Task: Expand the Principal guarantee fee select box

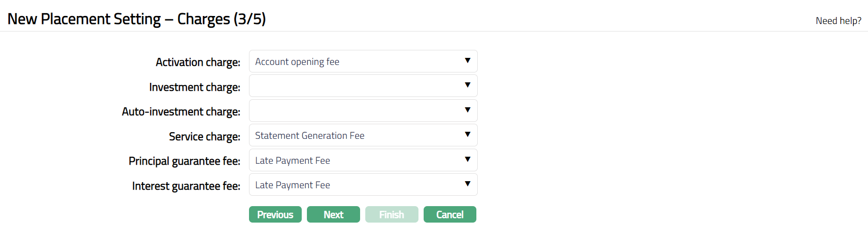Action: point(358,160)
